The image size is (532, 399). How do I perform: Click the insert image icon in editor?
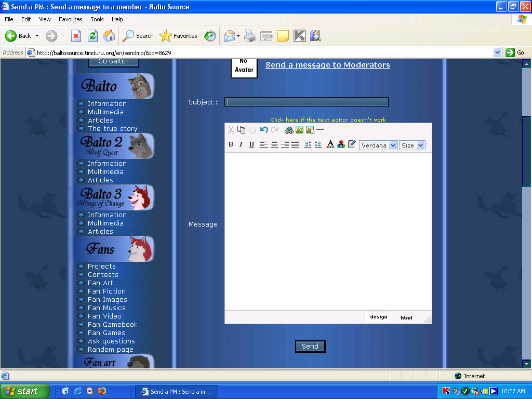click(299, 129)
